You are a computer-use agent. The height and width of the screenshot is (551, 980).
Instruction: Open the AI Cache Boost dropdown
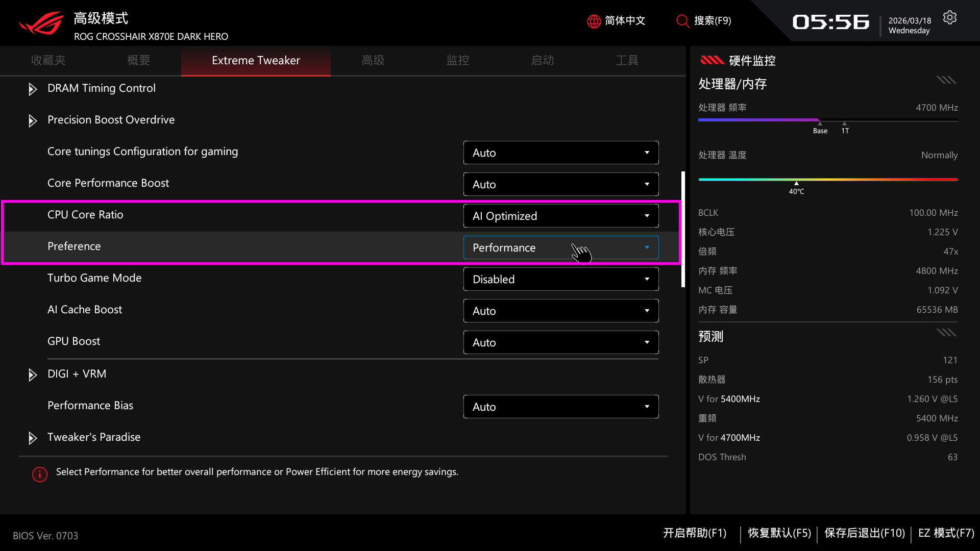560,311
